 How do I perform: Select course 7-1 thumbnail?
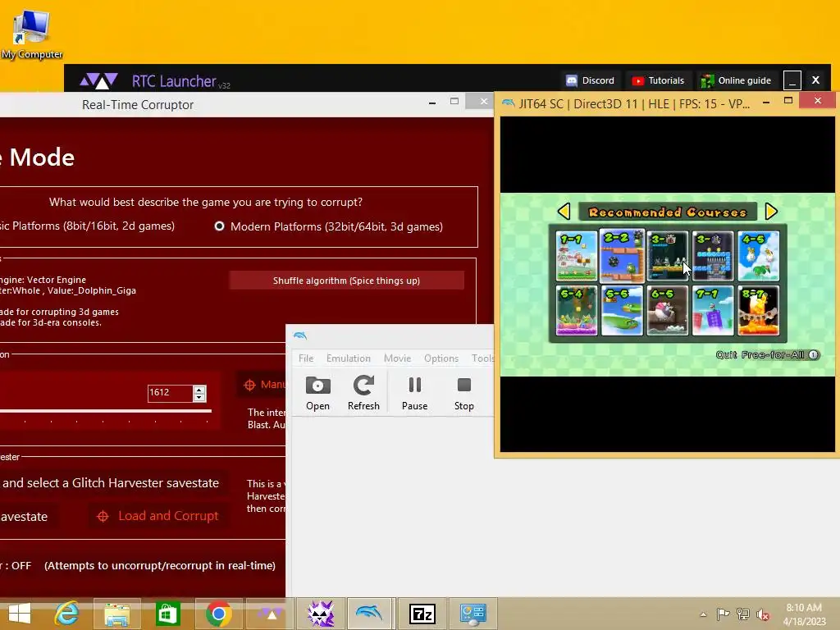pyautogui.click(x=713, y=310)
